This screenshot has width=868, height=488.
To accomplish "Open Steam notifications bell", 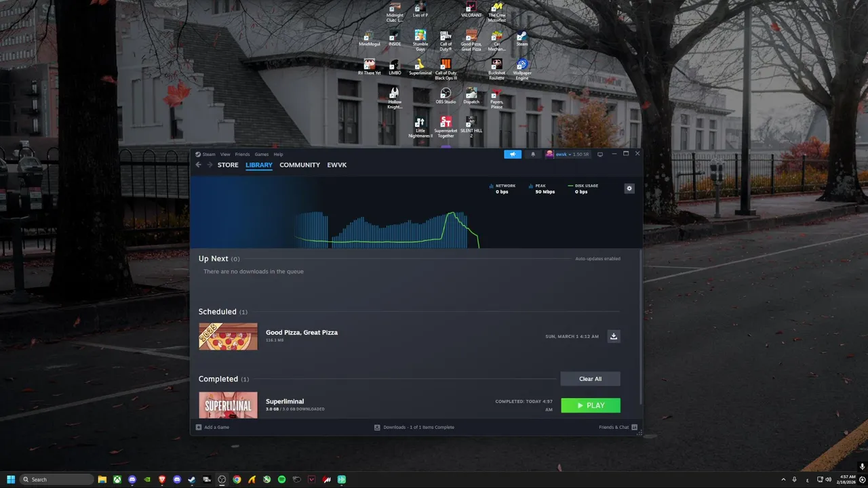I will (532, 154).
